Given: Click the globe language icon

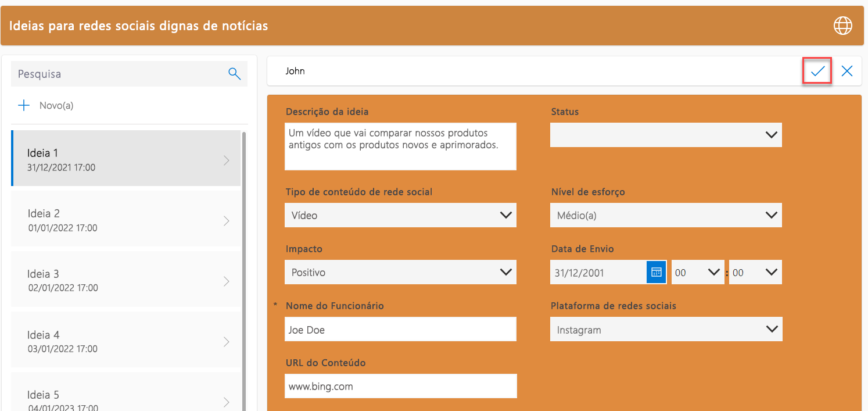Looking at the screenshot, I should (842, 26).
